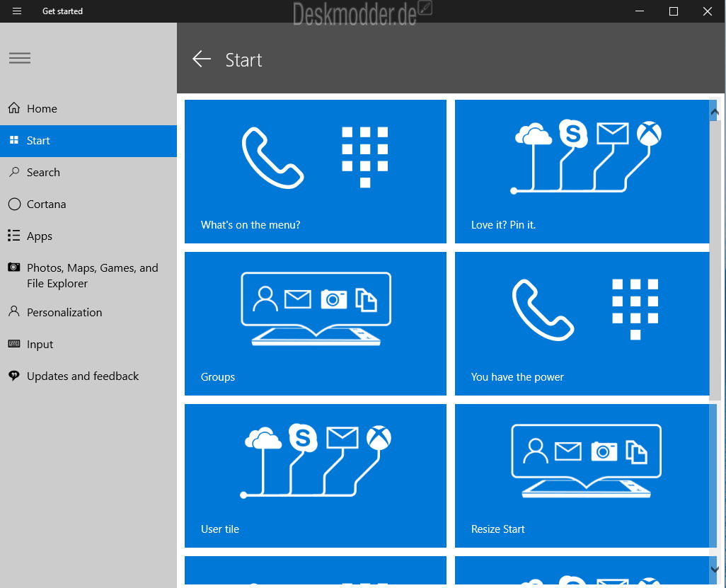Click the Cortana circle icon

[14, 204]
